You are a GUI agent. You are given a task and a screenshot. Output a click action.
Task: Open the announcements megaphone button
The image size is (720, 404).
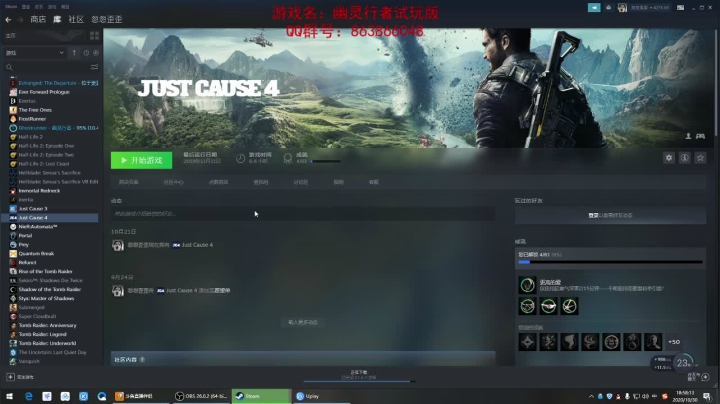(x=594, y=8)
